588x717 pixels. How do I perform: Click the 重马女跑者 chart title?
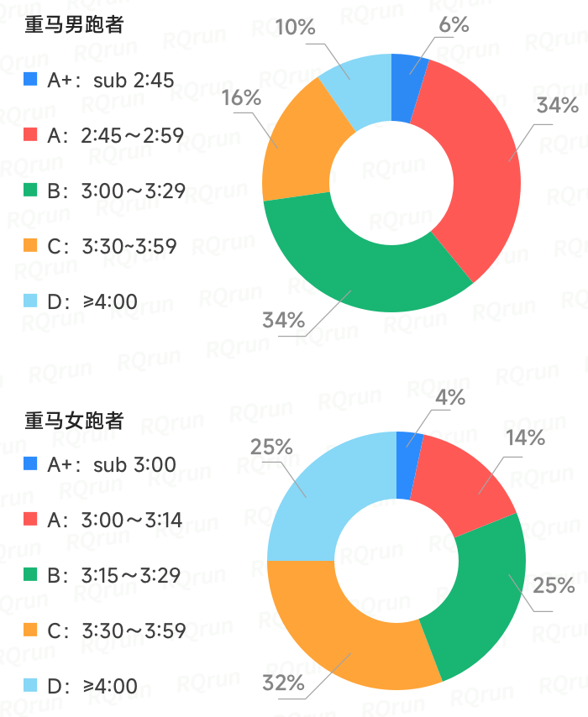pyautogui.click(x=74, y=420)
